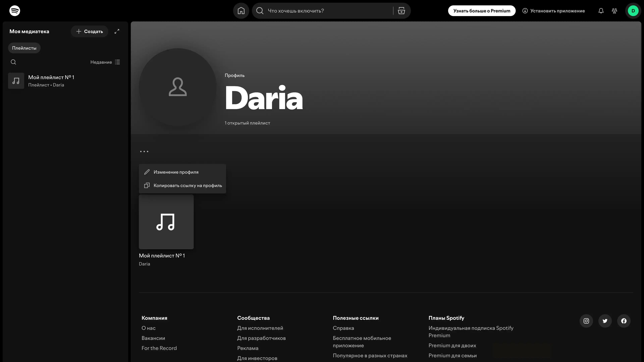Click the three-dots profile options button
The width and height of the screenshot is (644, 362).
click(144, 151)
